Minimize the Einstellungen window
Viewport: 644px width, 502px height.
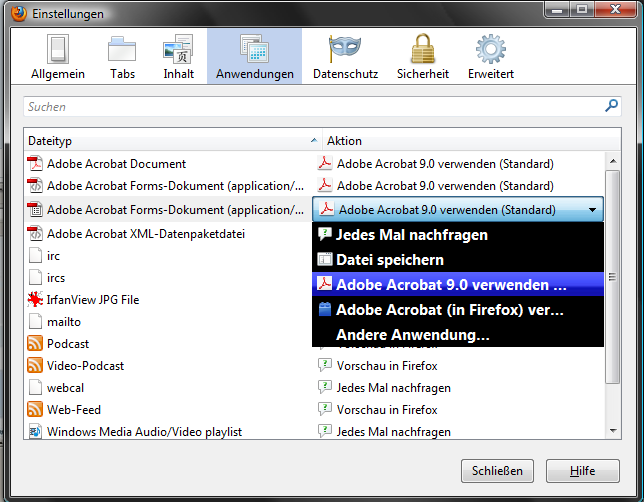click(x=557, y=9)
